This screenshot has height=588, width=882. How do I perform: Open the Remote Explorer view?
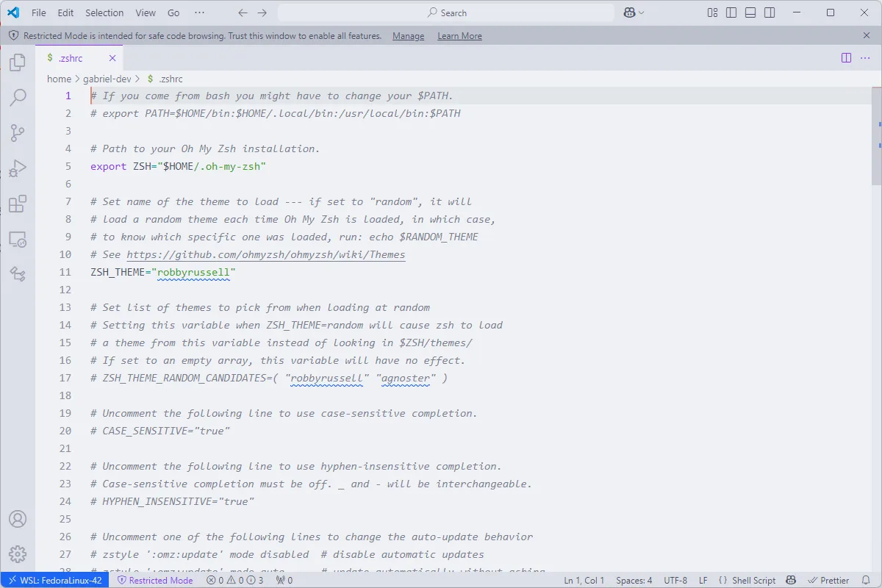18,239
